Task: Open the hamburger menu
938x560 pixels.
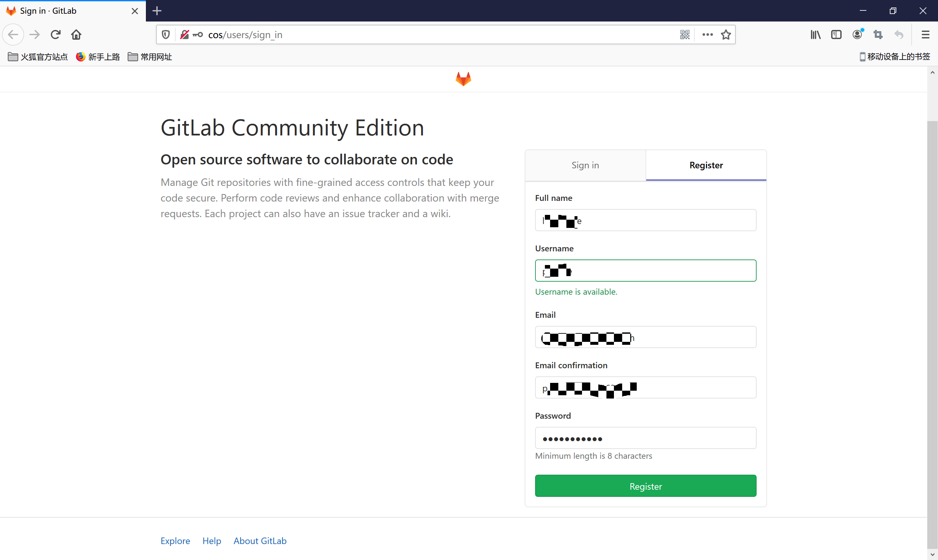Action: (925, 34)
